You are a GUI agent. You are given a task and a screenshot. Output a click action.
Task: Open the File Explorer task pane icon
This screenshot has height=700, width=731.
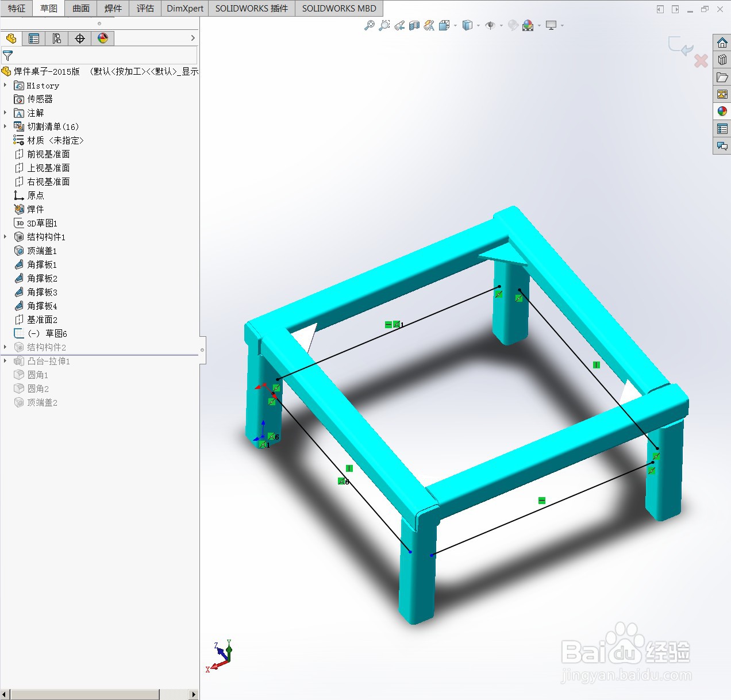click(722, 77)
